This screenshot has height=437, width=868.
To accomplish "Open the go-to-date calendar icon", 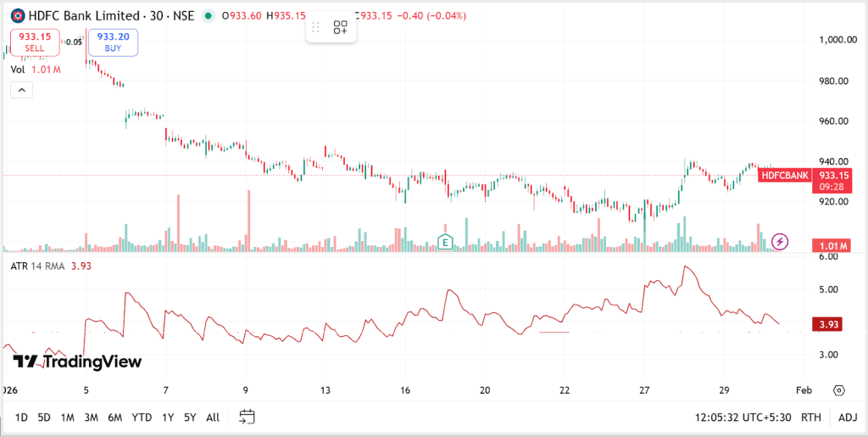I will (x=247, y=417).
